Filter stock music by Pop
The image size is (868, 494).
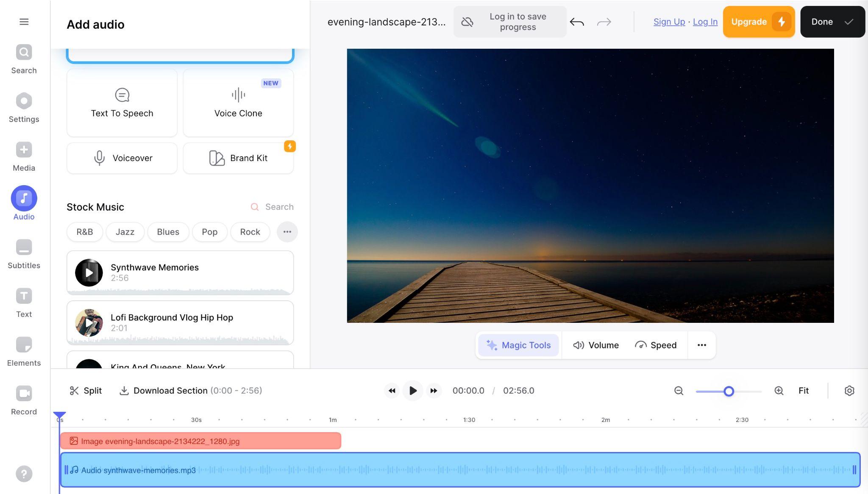coord(210,232)
